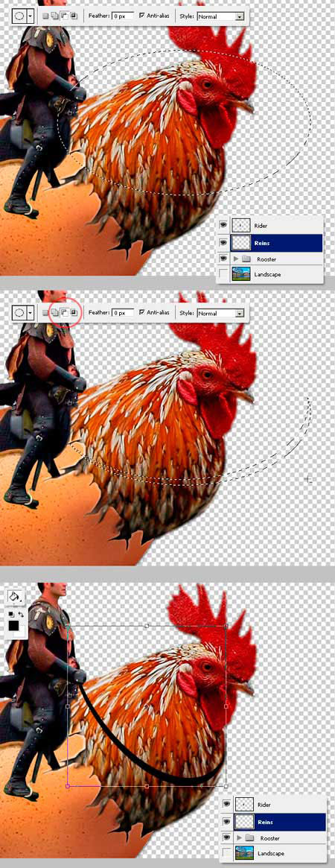The height and width of the screenshot is (868, 335).
Task: Choose New selection mode in first screenshot's options bar
Action: click(45, 16)
